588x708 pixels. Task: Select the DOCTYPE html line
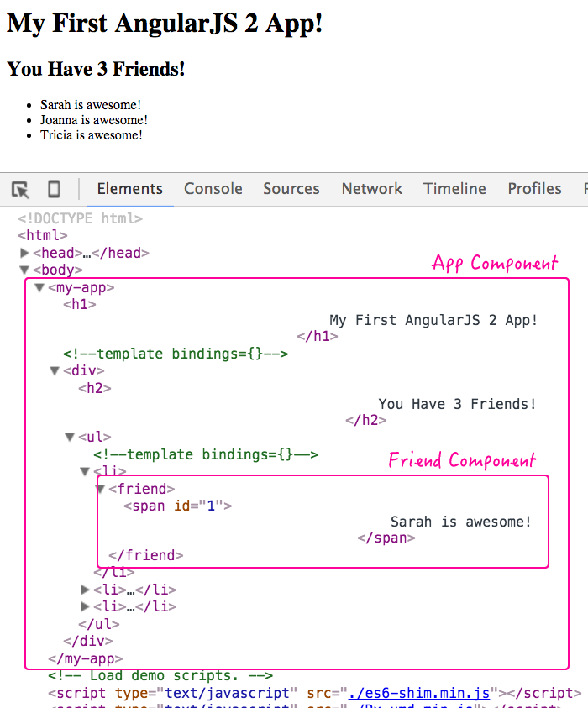click(80, 218)
